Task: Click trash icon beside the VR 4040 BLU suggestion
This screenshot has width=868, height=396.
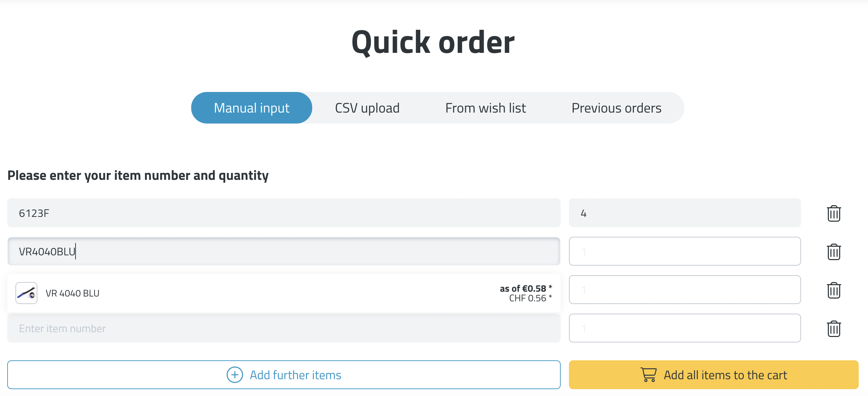Action: pos(833,290)
